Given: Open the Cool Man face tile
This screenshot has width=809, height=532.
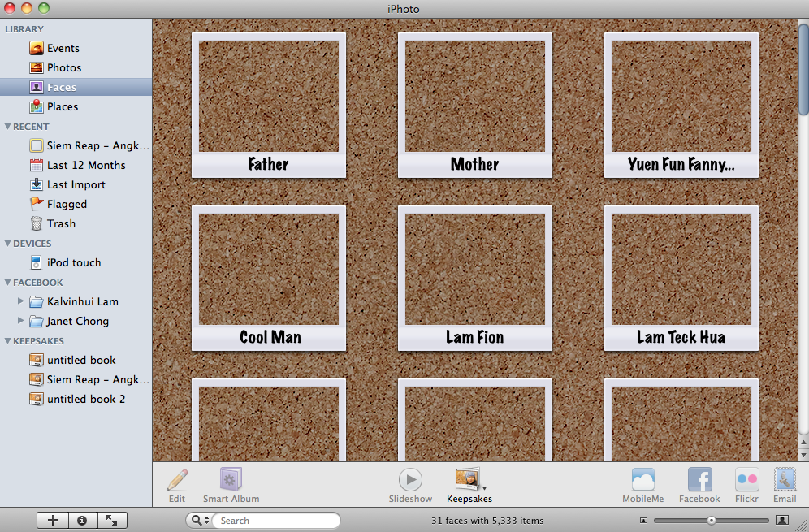Looking at the screenshot, I should [x=269, y=278].
